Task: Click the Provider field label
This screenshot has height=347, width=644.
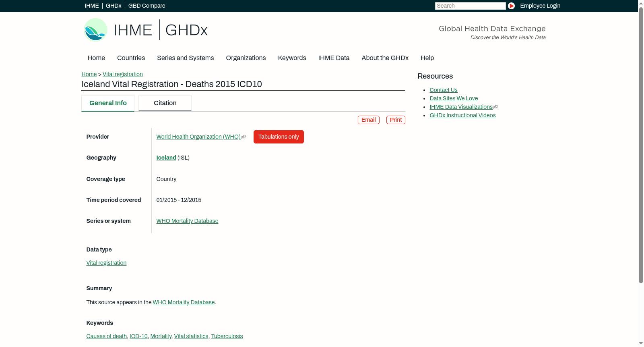Action: [98, 137]
